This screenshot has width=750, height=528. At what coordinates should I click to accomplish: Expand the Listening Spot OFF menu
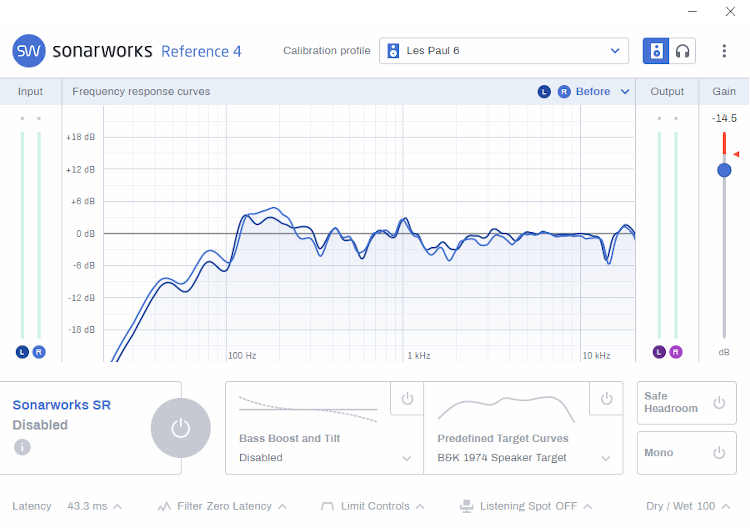(x=588, y=506)
